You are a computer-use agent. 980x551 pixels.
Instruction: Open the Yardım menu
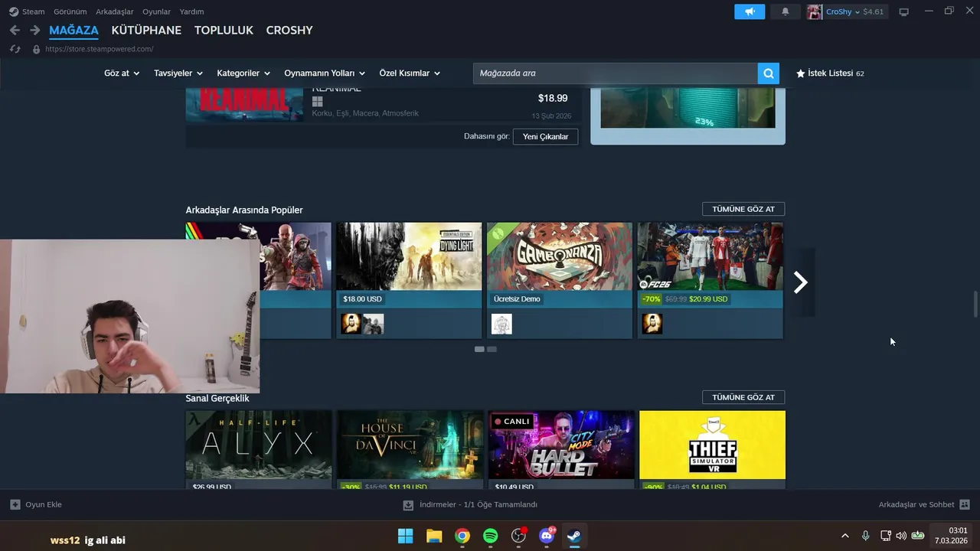coord(191,11)
